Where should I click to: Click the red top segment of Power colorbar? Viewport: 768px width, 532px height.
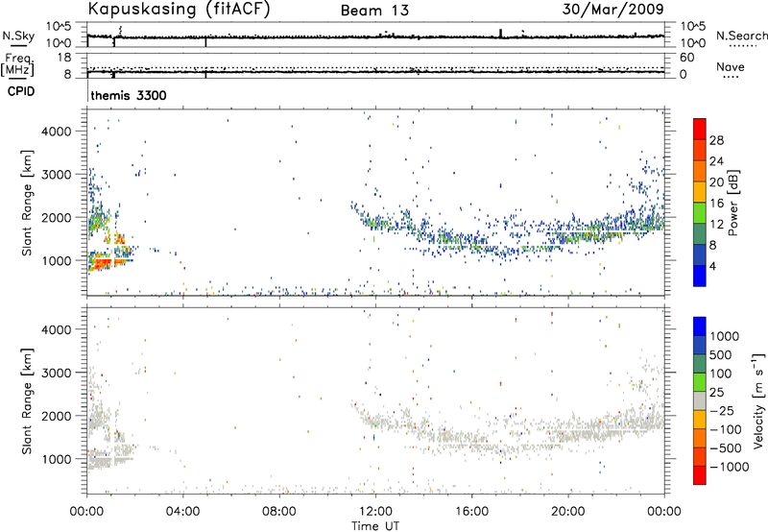pyautogui.click(x=700, y=129)
